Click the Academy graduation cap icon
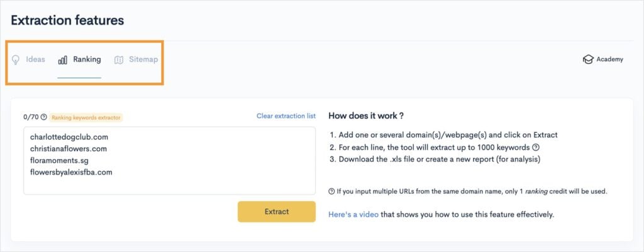 (x=588, y=60)
